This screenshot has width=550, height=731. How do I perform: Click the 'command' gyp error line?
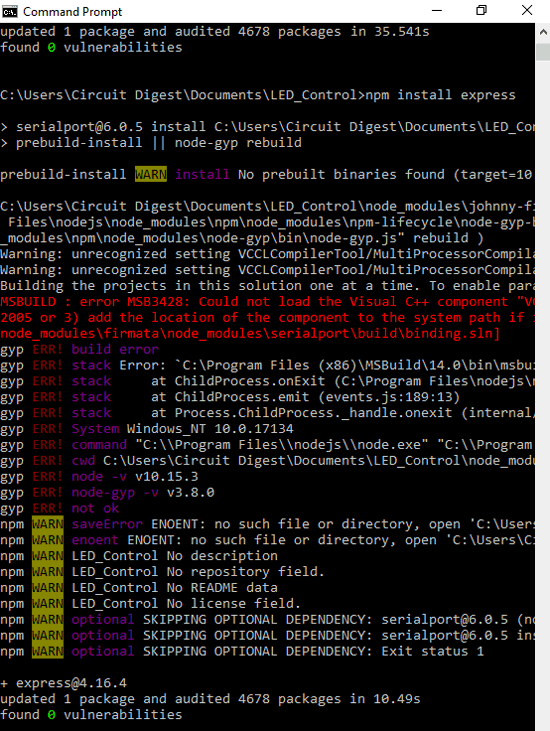[x=268, y=444]
